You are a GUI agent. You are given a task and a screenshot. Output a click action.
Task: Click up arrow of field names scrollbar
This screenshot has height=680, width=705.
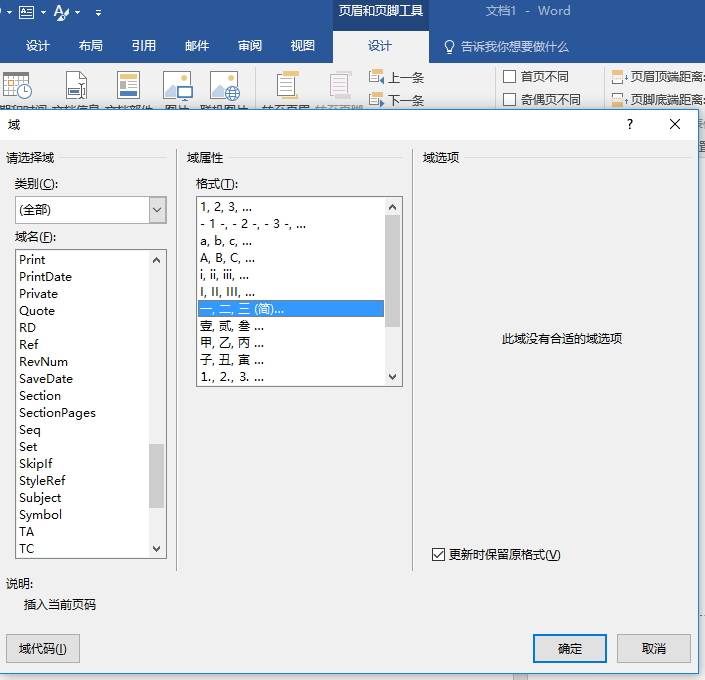click(x=156, y=260)
